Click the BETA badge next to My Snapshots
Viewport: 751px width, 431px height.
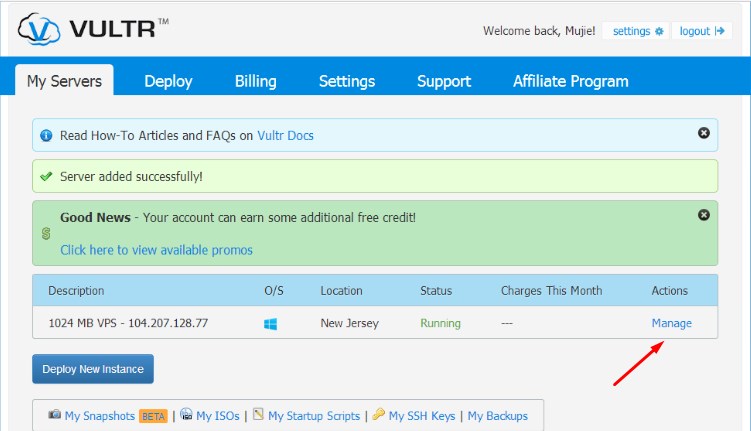[153, 416]
